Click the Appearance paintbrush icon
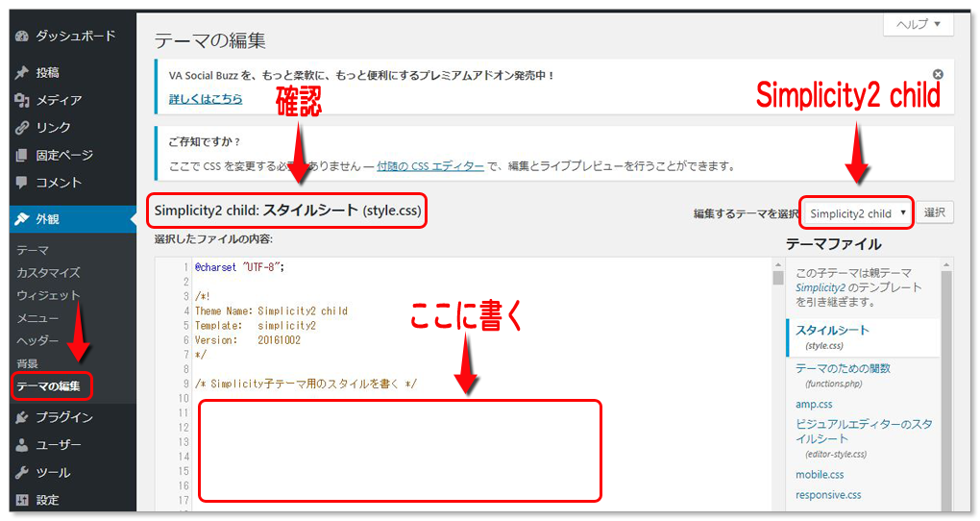The width and height of the screenshot is (980, 521). [22, 219]
